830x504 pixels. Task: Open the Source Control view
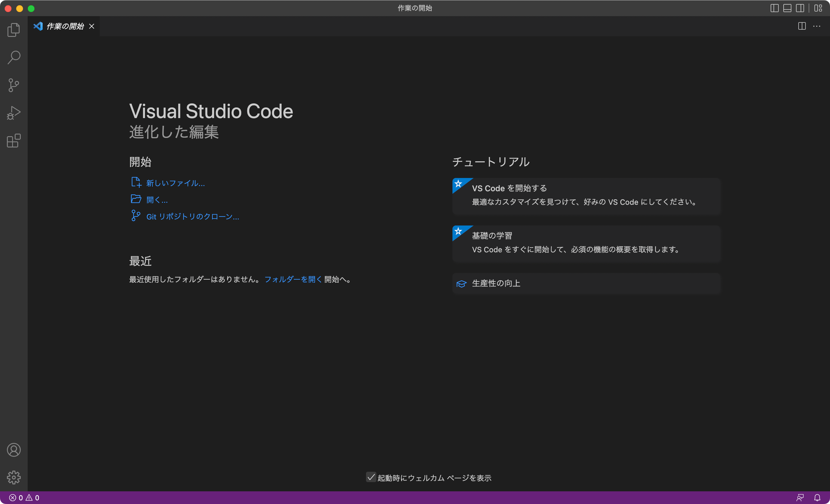(14, 85)
